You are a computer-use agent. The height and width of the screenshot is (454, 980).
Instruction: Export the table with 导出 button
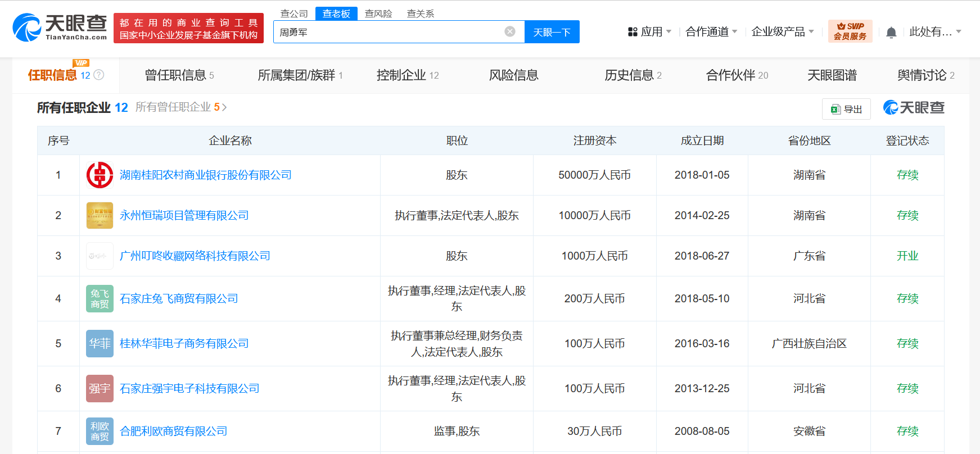846,109
